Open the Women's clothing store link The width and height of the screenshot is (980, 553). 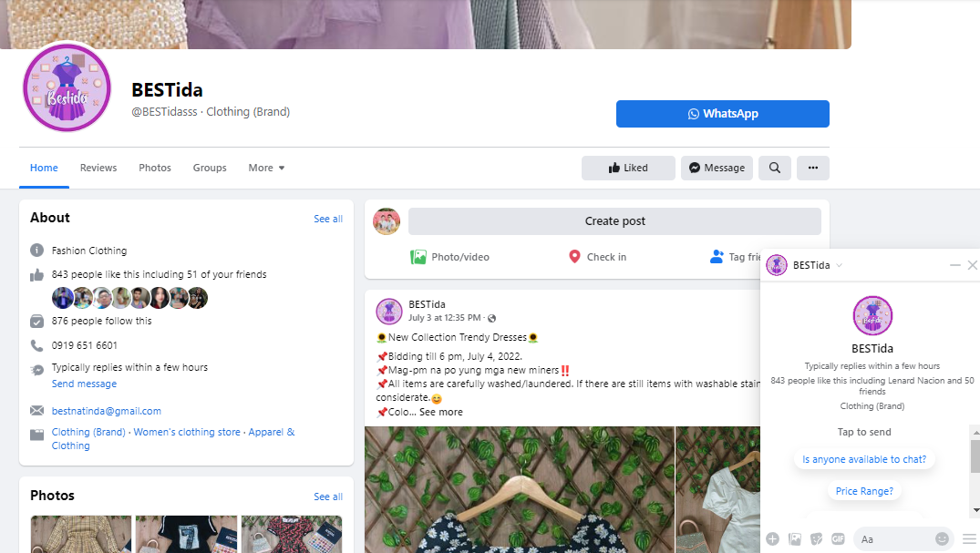(187, 432)
